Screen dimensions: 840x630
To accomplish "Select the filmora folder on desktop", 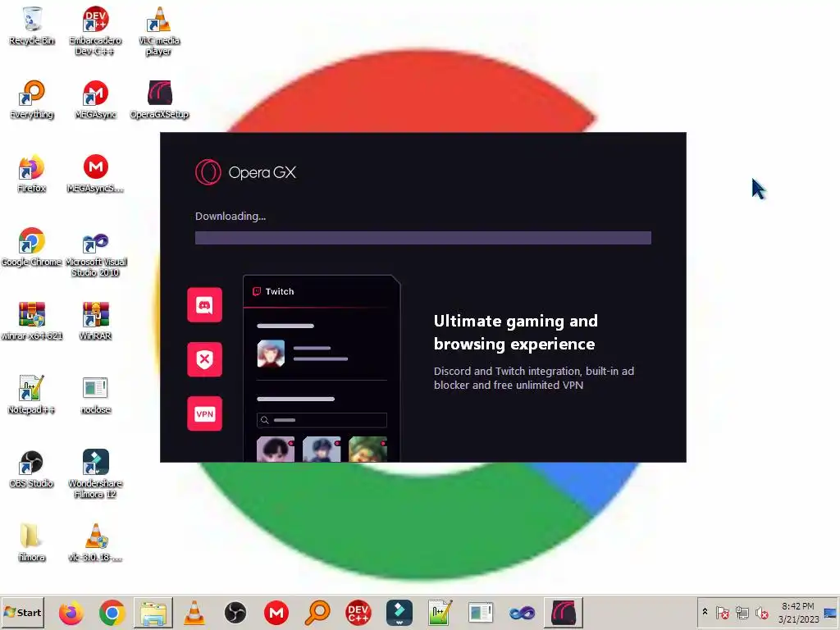I will [x=32, y=542].
